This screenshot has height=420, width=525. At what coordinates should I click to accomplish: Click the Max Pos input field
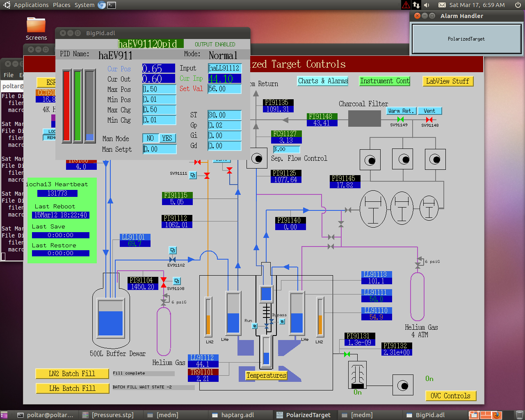[160, 89]
